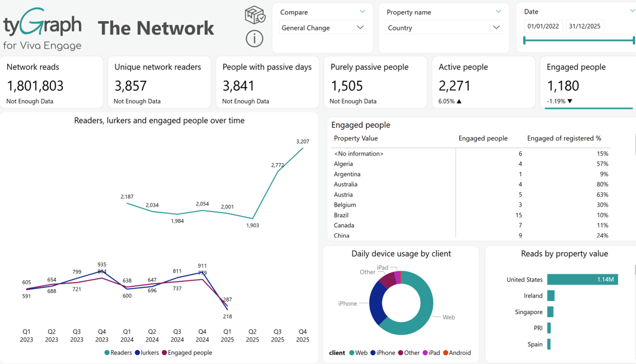Viewport: 636px width, 364px height.
Task: Select the China row
Action: [471, 235]
